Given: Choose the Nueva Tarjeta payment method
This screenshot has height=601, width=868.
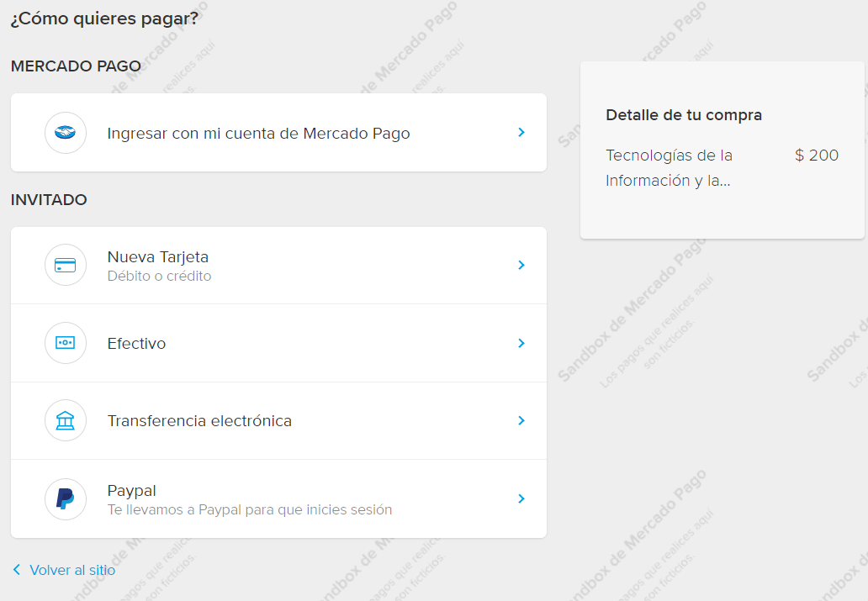Looking at the screenshot, I should pyautogui.click(x=156, y=257).
